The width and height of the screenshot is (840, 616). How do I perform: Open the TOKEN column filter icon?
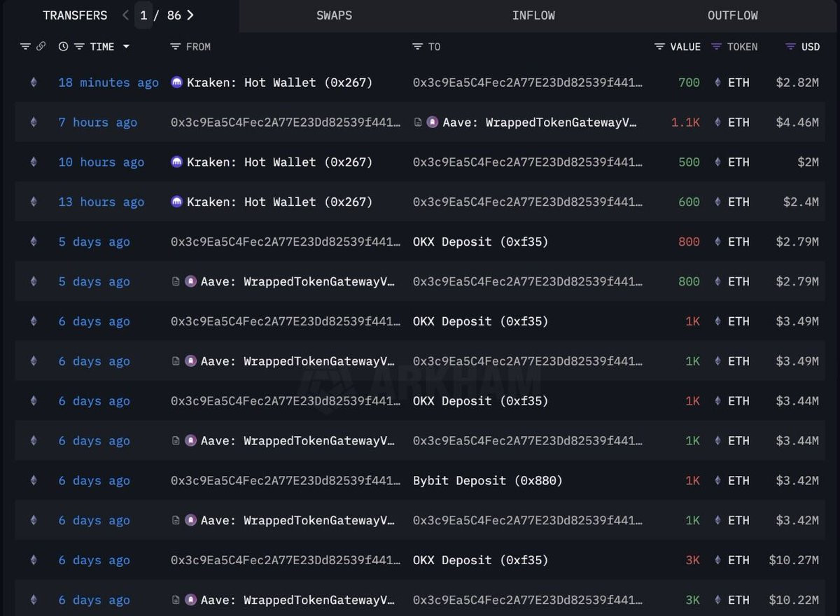(716, 47)
